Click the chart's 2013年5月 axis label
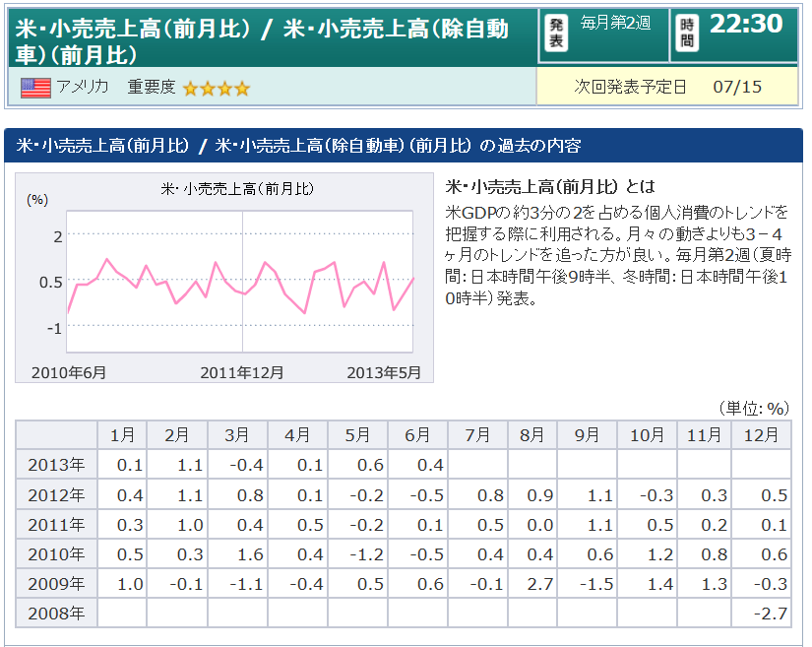The height and width of the screenshot is (647, 812). (384, 372)
